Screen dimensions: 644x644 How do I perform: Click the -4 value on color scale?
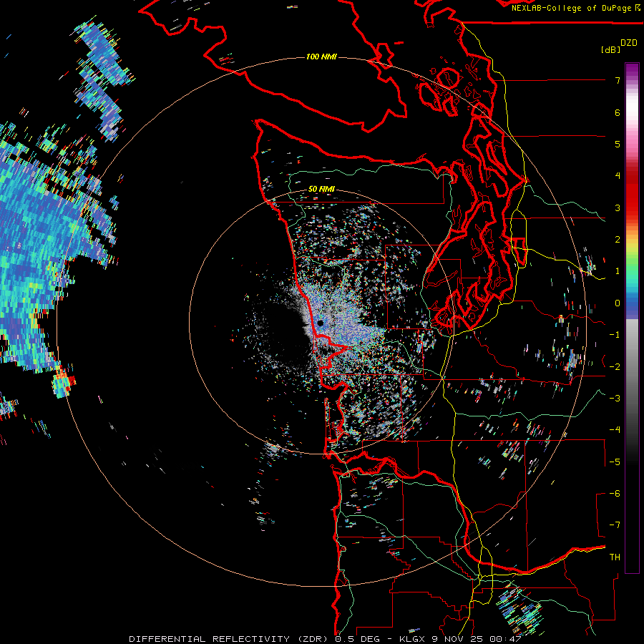coord(615,430)
